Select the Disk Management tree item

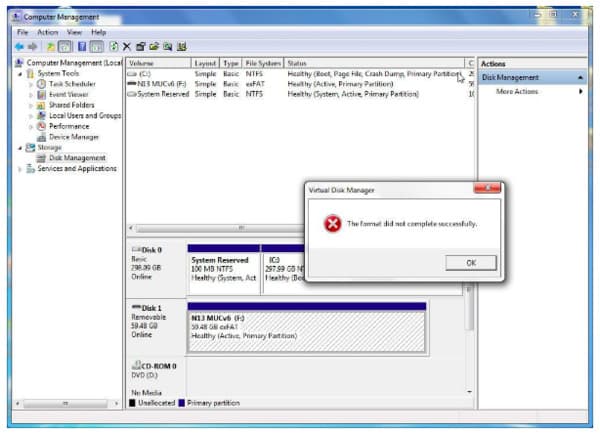(x=77, y=158)
